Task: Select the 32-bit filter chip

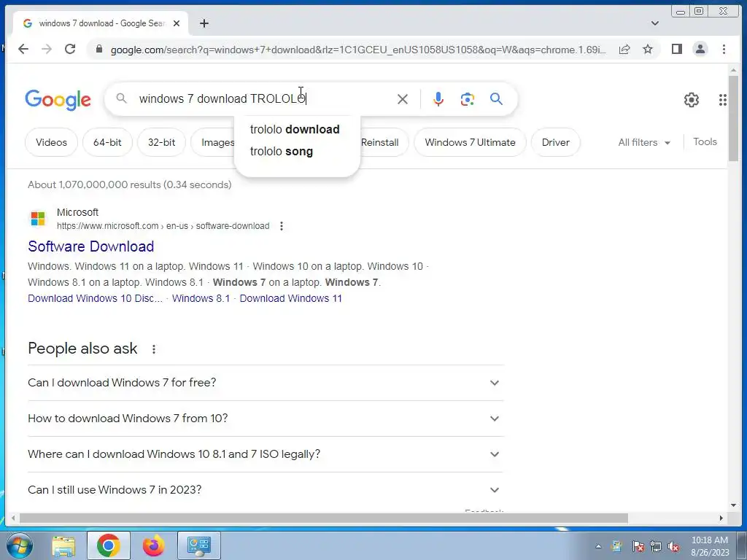Action: tap(161, 142)
